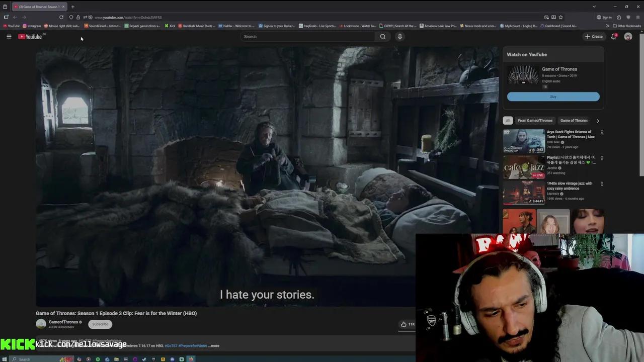Click the Buy button for Game of Thrones
The image size is (644, 362).
point(553,97)
